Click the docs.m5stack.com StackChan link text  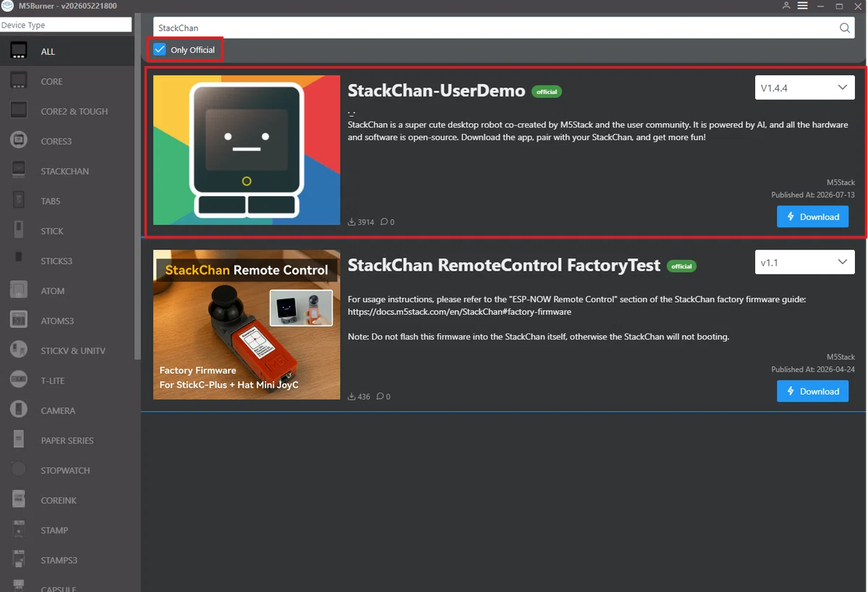459,312
